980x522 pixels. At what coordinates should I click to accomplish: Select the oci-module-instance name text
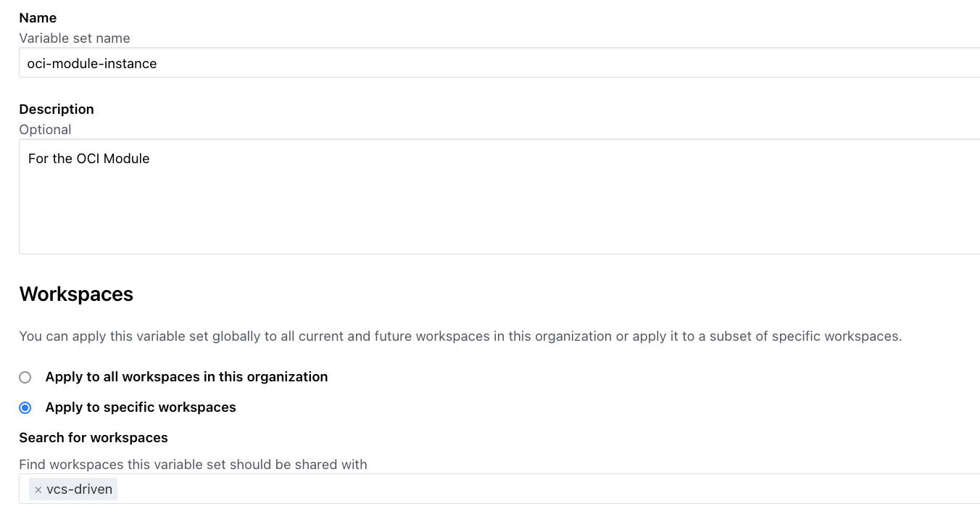tap(91, 64)
